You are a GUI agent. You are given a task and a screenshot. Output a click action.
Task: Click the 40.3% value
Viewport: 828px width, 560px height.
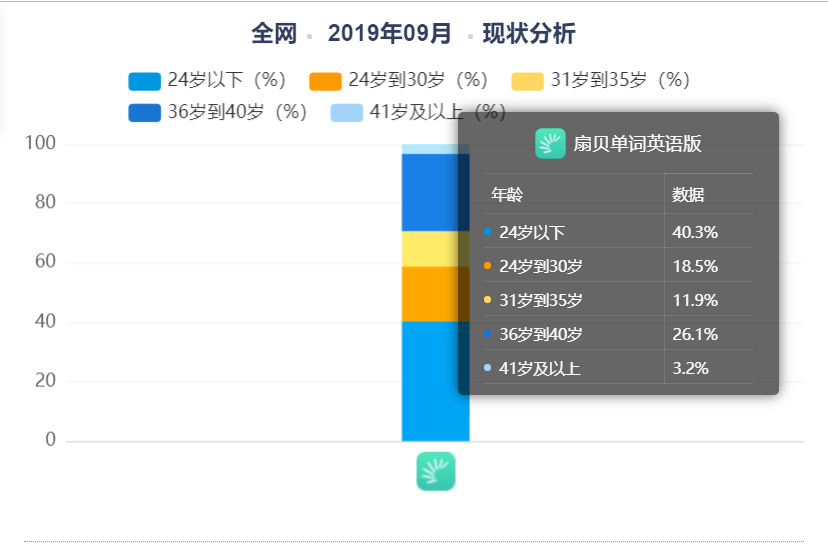pyautogui.click(x=695, y=232)
